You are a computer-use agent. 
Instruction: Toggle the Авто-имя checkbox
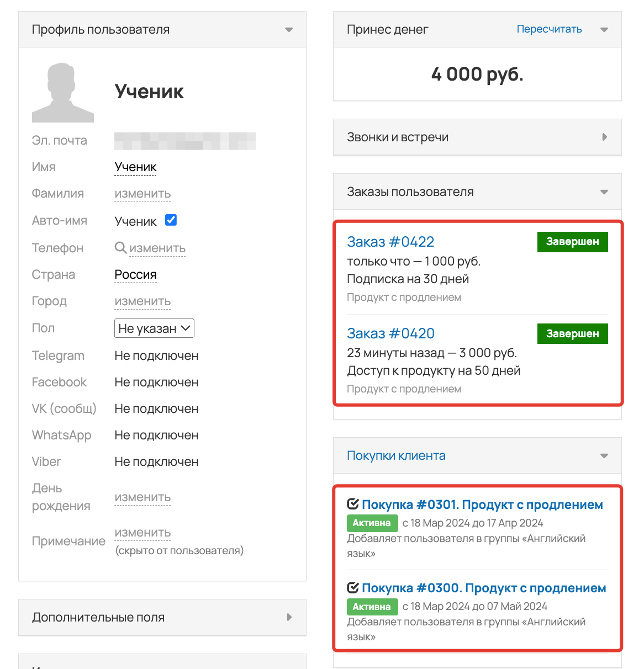[171, 220]
